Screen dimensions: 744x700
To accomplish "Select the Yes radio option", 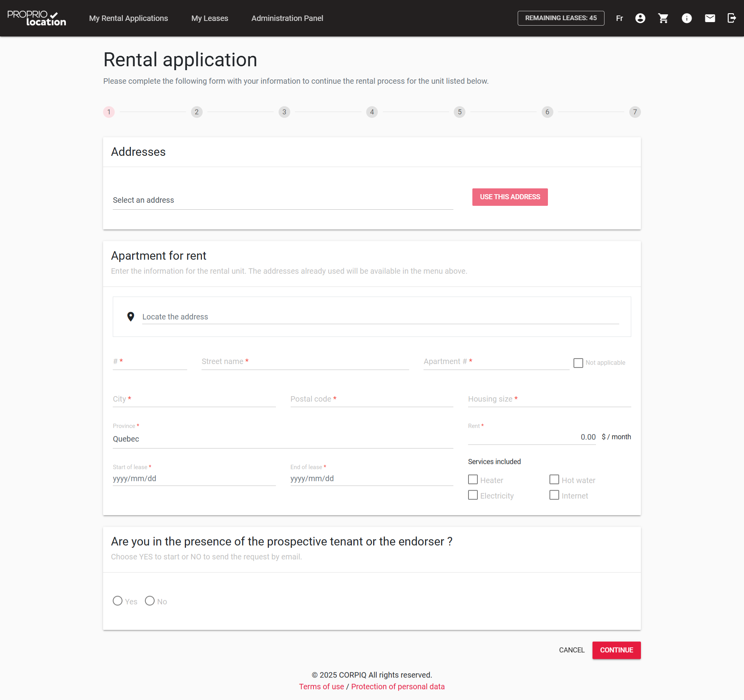I will coord(117,601).
